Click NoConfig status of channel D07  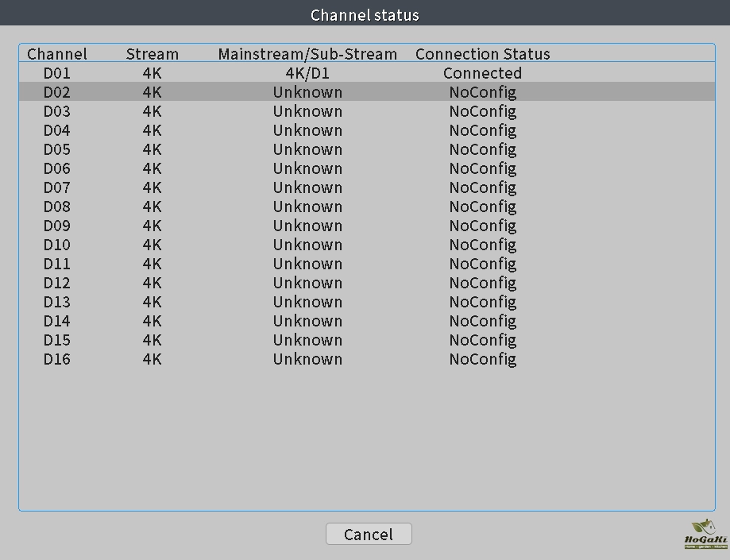482,187
